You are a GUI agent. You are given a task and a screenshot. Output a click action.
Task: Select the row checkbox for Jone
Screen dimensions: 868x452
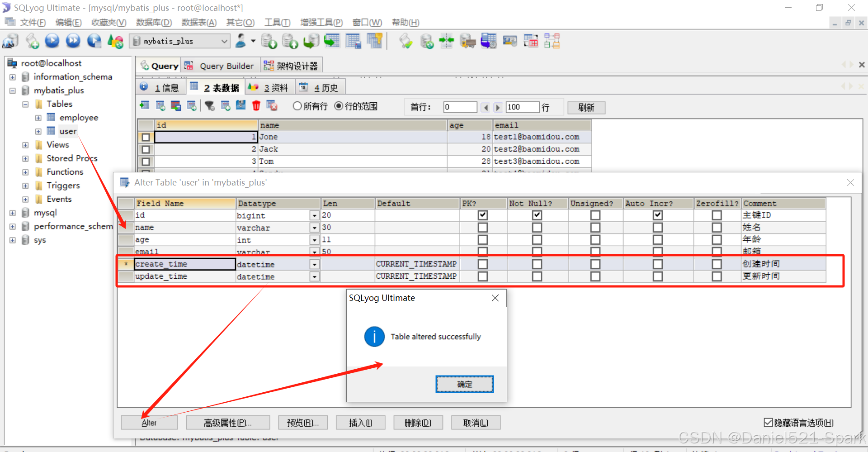pyautogui.click(x=146, y=137)
